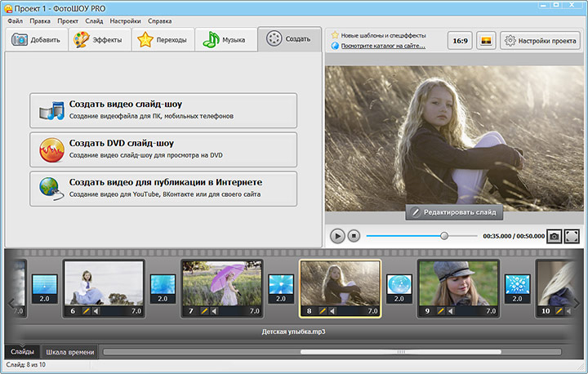Open the 16:9 aspect ratio selector

(460, 41)
